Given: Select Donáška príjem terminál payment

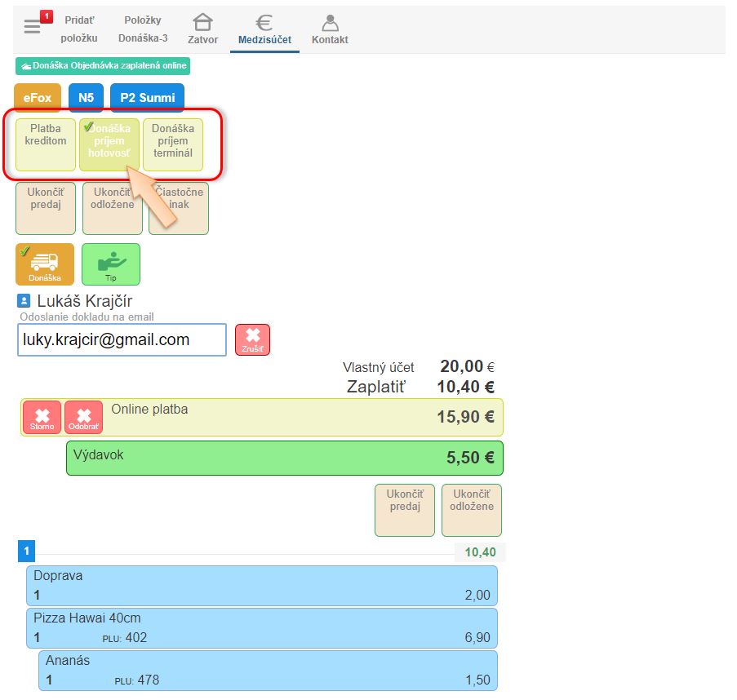Looking at the screenshot, I should point(173,144).
